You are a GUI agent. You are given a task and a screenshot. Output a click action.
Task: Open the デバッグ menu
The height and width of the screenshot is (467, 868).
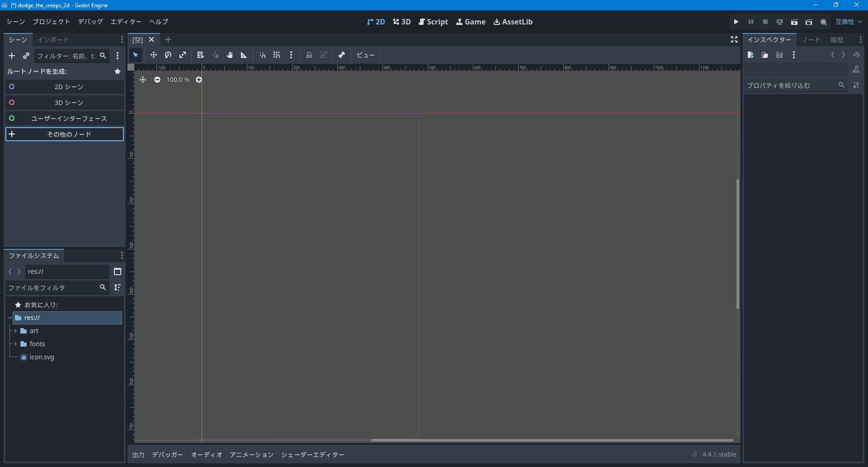click(x=90, y=22)
